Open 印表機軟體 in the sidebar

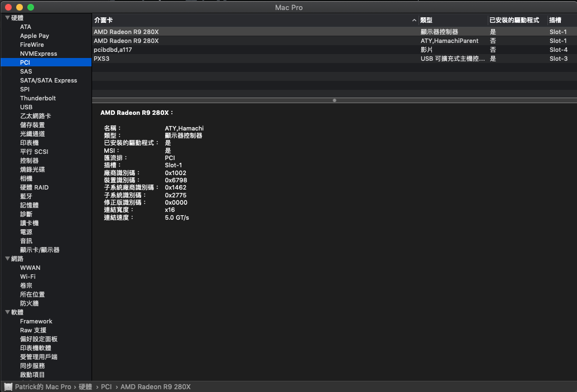(35, 348)
